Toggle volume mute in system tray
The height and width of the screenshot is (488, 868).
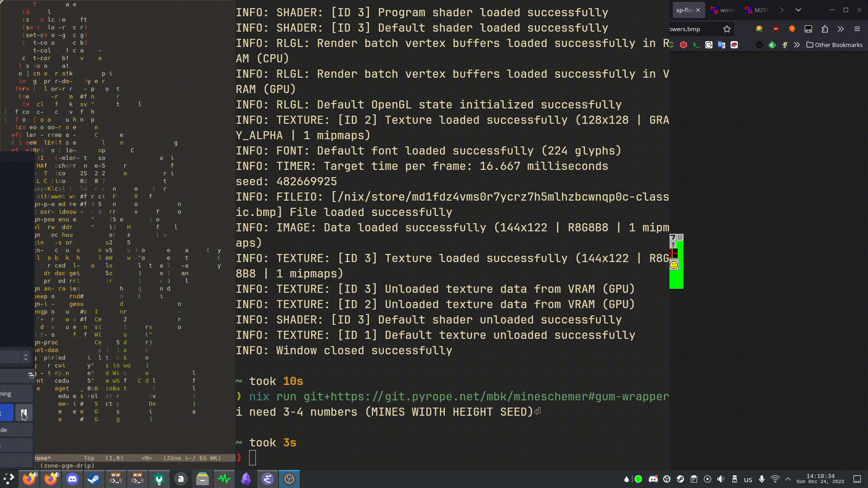[x=721, y=479]
